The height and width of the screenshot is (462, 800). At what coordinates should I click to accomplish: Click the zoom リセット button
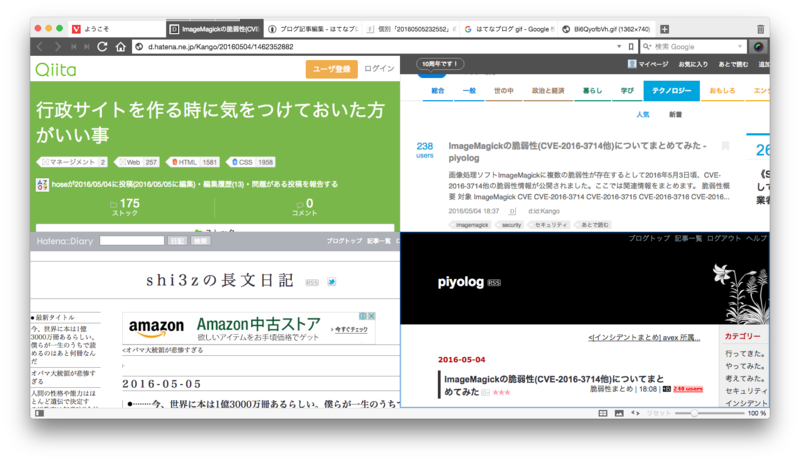pos(658,414)
